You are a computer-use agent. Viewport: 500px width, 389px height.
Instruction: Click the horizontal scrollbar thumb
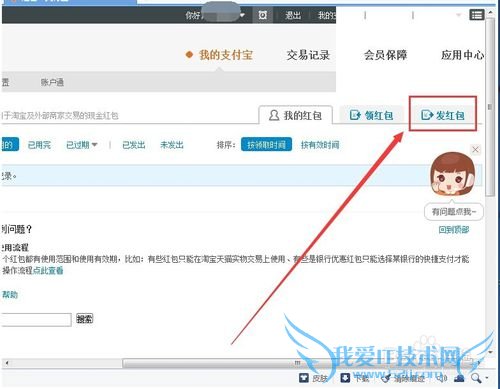[297, 363]
